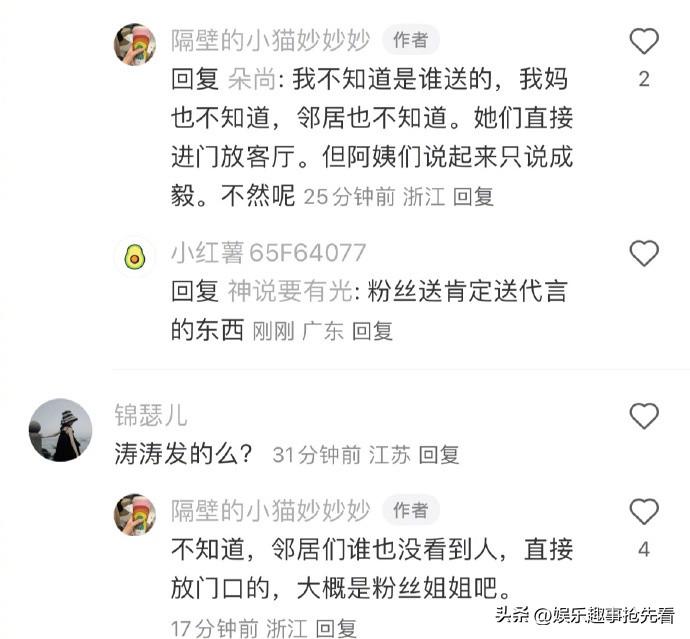The height and width of the screenshot is (639, 690).
Task: Open the author's avatar on the first reply
Action: coord(135,44)
